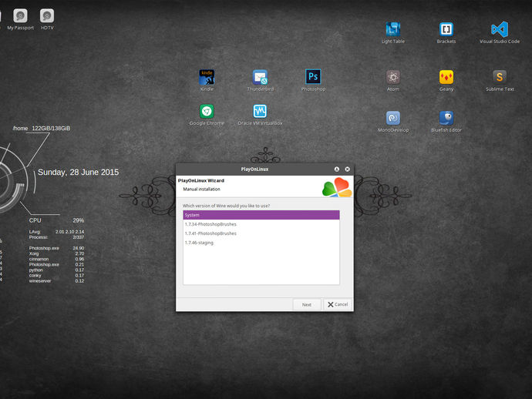
Task: Launch Google Chrome desktop icon
Action: coord(207,111)
